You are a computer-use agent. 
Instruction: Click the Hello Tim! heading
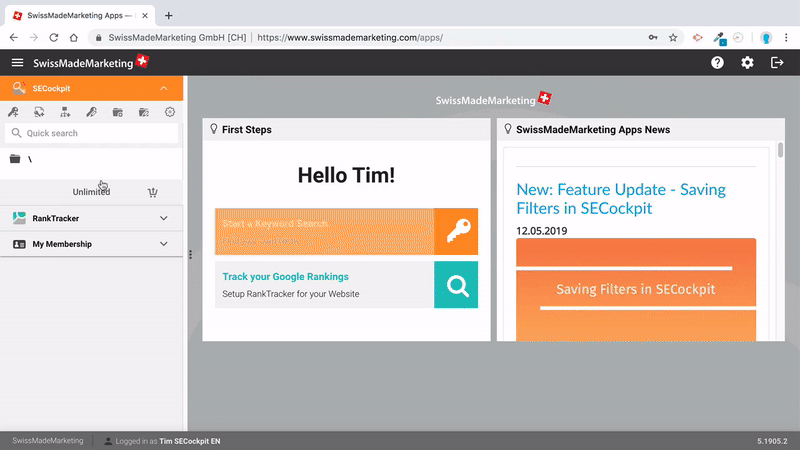coord(346,175)
